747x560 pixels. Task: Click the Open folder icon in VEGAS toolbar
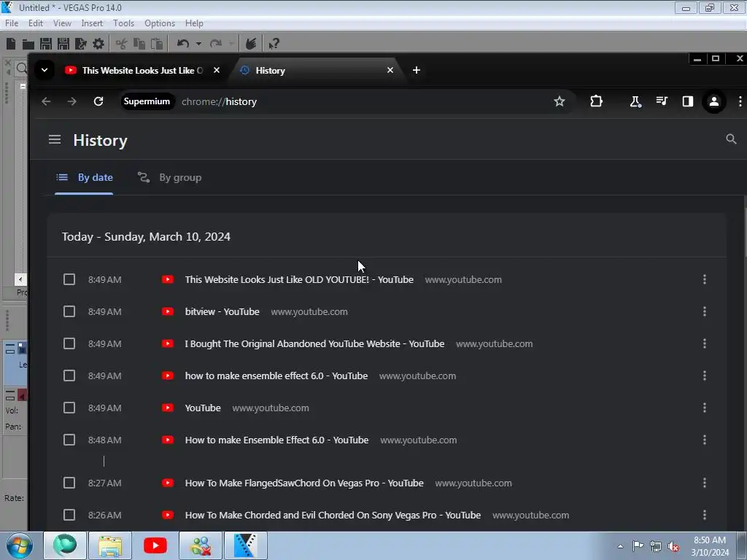pyautogui.click(x=28, y=44)
